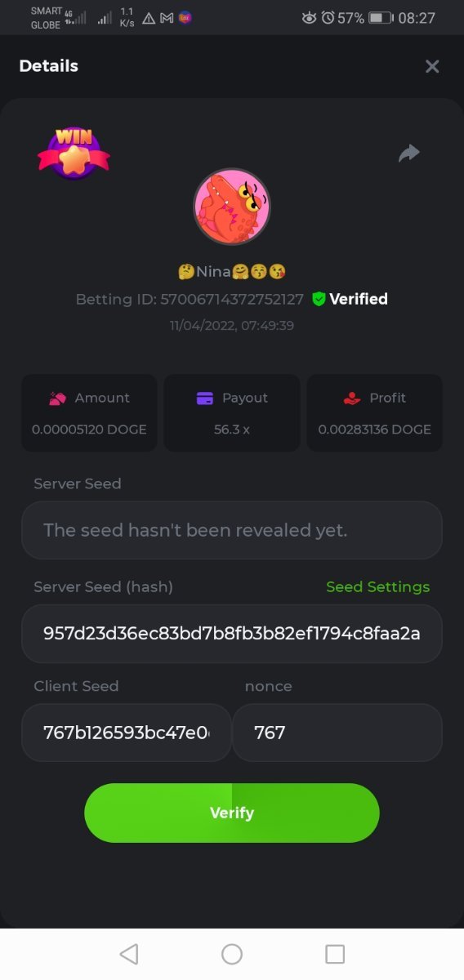Open Nina's frog avatar
Image resolution: width=464 pixels, height=980 pixels.
tap(232, 207)
